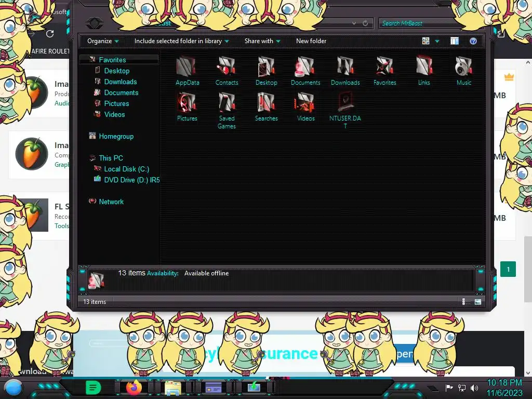Click the Action Center flag tray icon

point(449,388)
